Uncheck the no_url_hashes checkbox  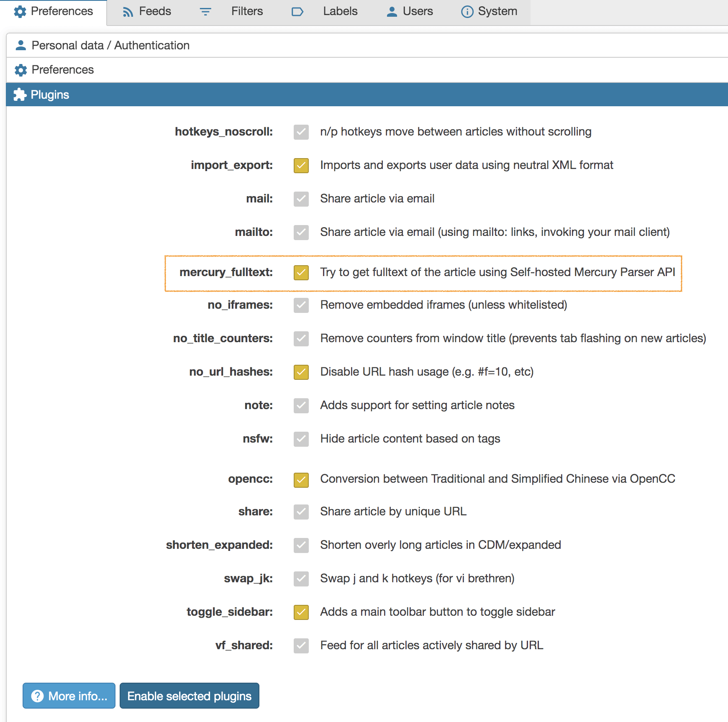(x=301, y=372)
